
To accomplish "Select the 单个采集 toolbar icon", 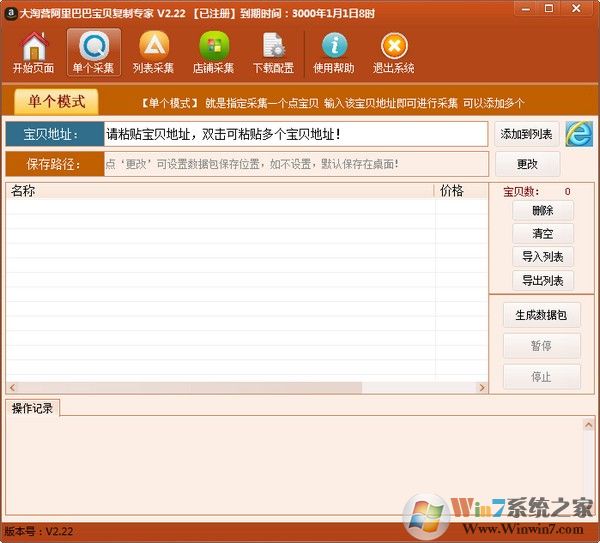I will click(x=94, y=53).
